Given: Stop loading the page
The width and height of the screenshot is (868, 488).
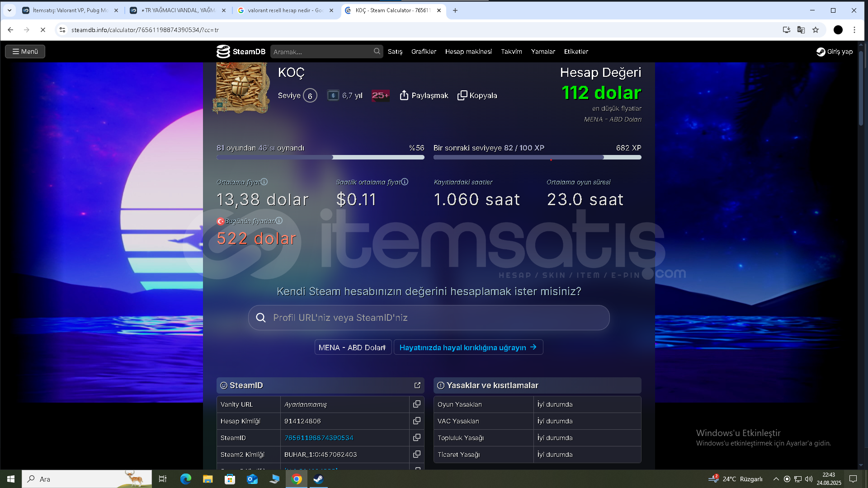Looking at the screenshot, I should coord(43,30).
